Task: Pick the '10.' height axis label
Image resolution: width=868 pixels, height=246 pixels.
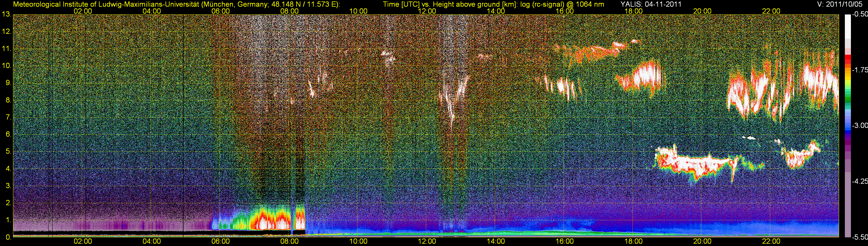Action: [7, 66]
